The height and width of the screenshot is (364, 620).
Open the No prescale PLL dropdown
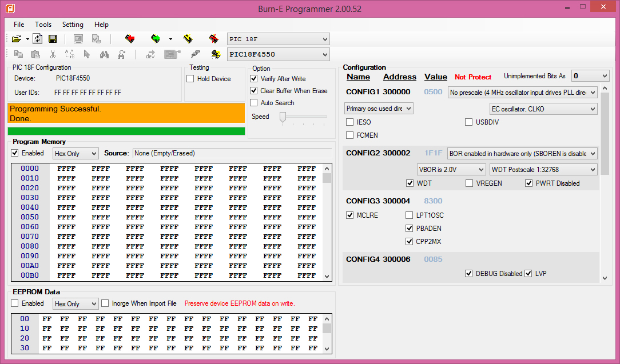click(522, 93)
